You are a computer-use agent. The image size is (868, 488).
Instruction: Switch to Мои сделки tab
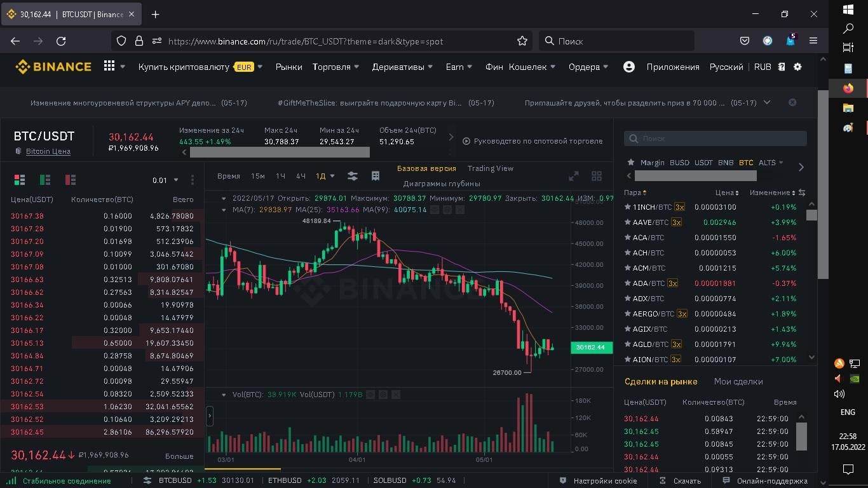click(x=738, y=381)
